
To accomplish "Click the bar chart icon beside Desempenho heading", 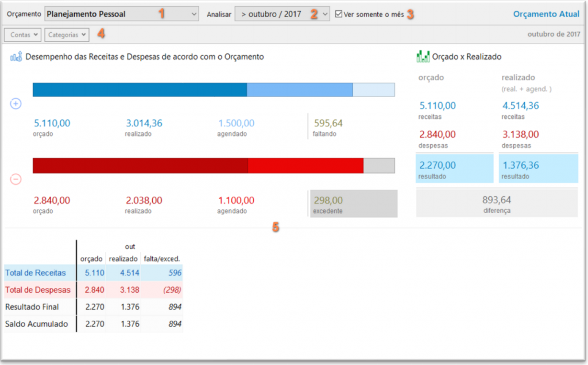I will (x=16, y=57).
